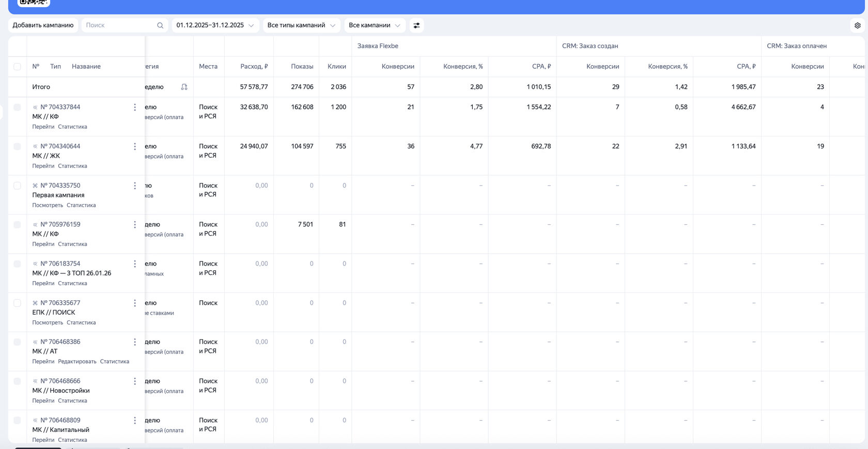Open three-dot menu for ЕПК // ПОИСК
Image resolution: width=868 pixels, height=449 pixels.
(135, 303)
